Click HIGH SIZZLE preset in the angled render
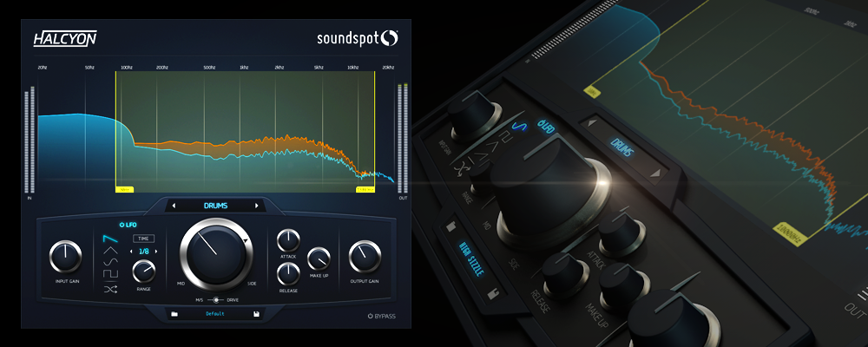The image size is (868, 347). (x=471, y=259)
